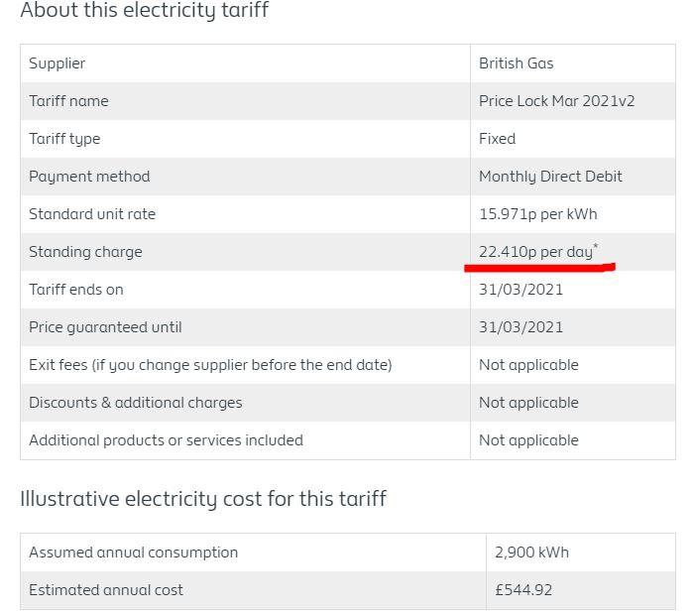Click the 15.971p per kWh unit rate
693x616 pixels.
tap(538, 214)
